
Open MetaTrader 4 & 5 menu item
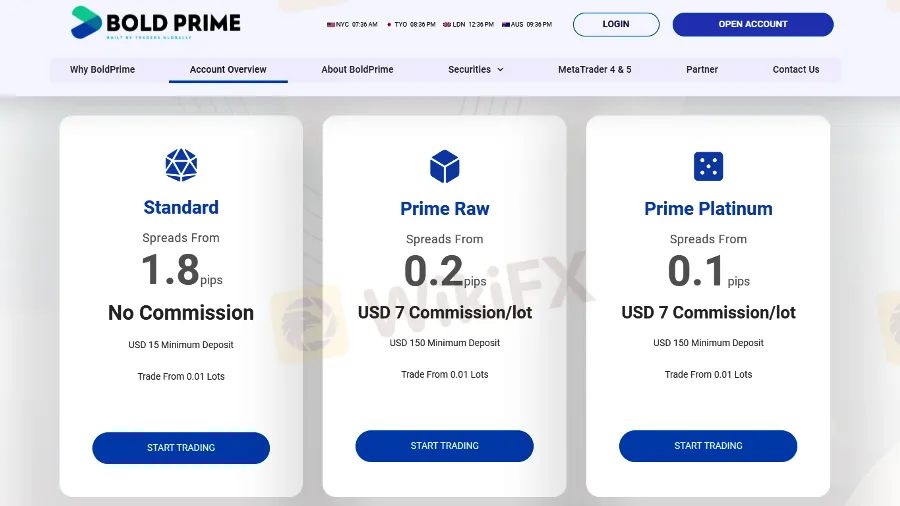[x=594, y=70]
